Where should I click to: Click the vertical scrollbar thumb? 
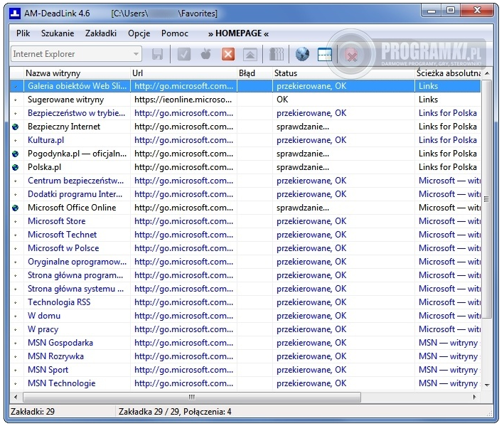[487, 199]
